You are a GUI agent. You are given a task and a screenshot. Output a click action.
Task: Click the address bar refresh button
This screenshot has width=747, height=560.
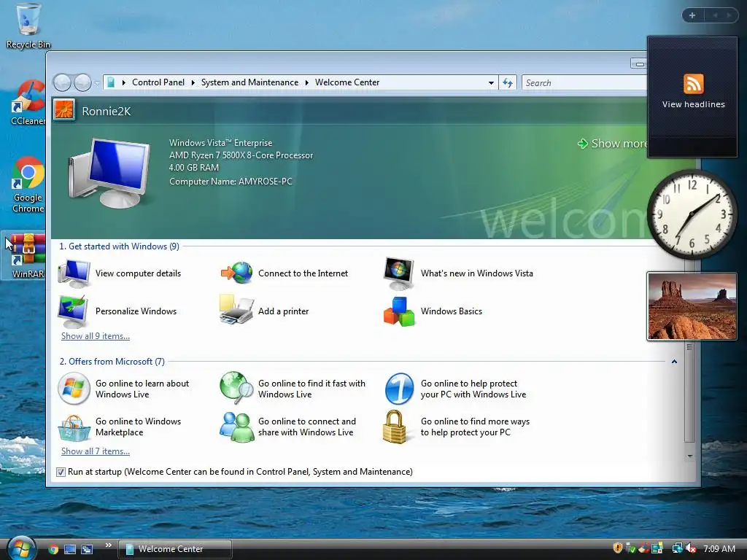pos(508,83)
